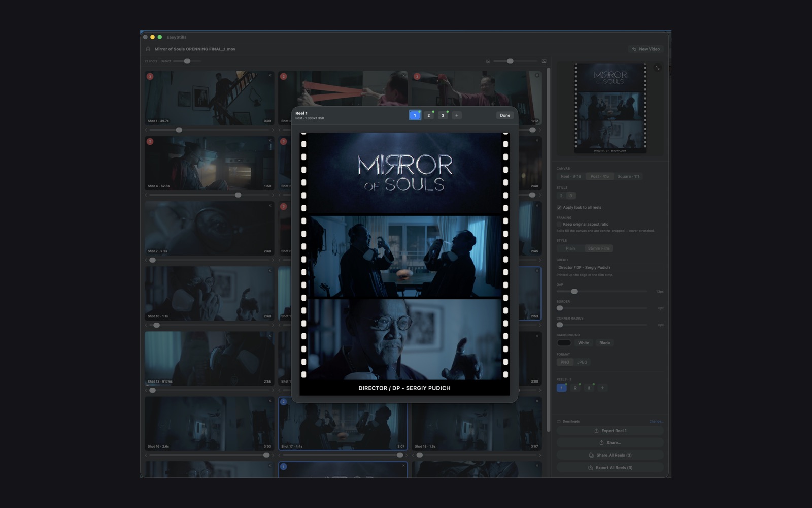Remove Shot 13 with its X icon

(270, 335)
